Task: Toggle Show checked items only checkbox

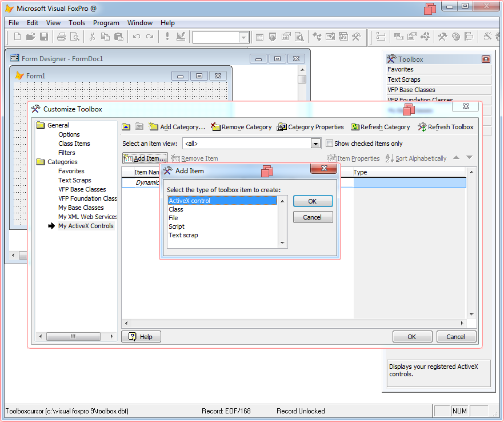Action: coord(329,144)
